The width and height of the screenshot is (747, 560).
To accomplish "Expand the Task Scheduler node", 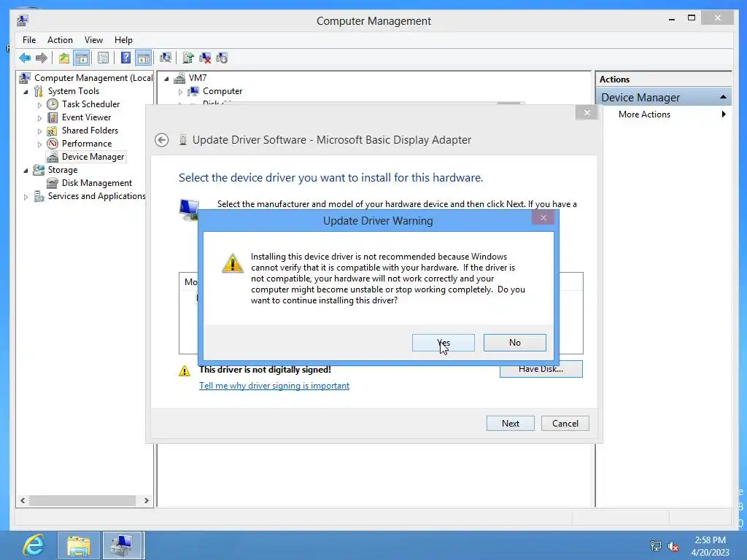I will click(x=39, y=105).
